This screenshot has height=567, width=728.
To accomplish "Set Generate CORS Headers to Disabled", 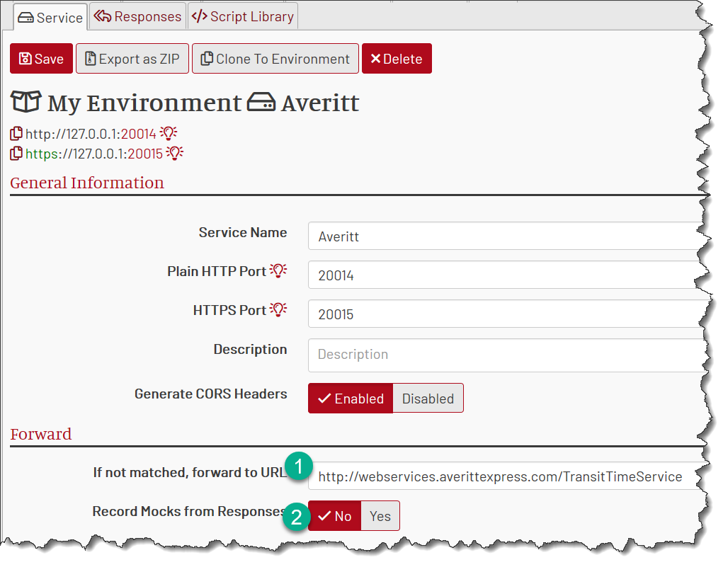I will 428,398.
